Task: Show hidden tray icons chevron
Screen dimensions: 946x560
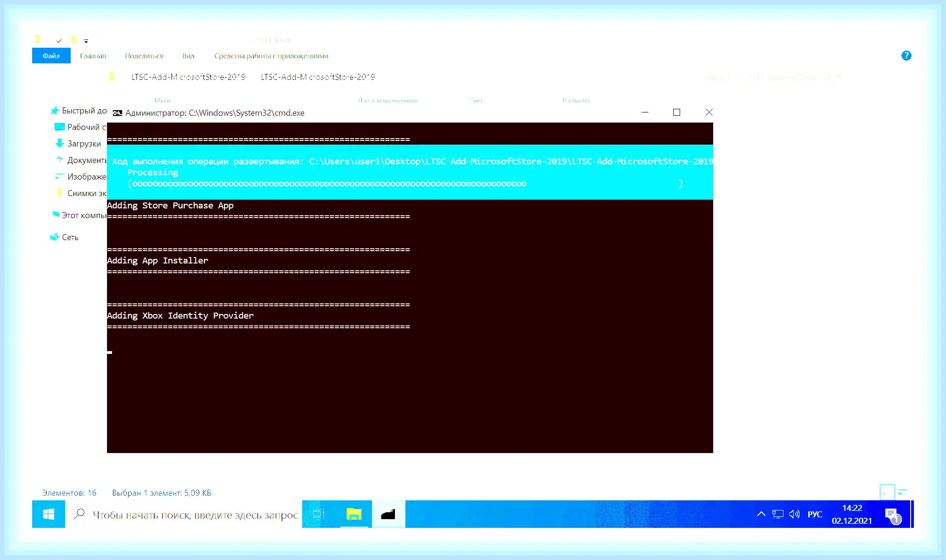Action: (761, 514)
